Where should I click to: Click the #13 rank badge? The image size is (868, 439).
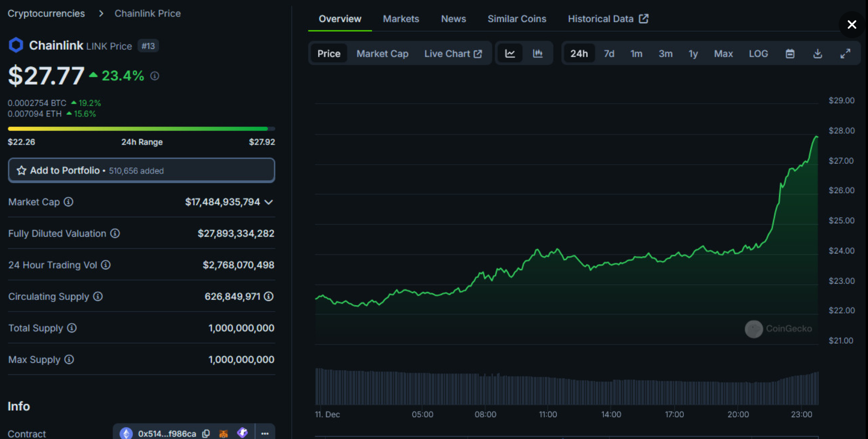tap(148, 46)
